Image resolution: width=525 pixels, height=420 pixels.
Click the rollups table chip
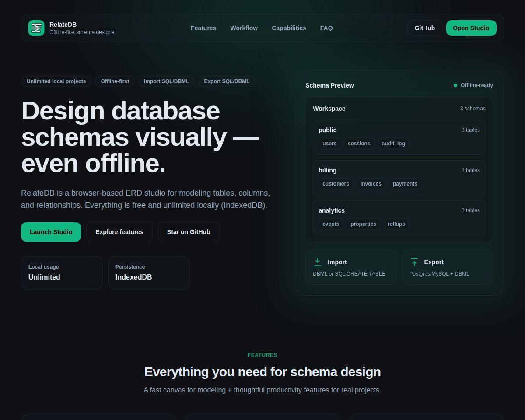[x=396, y=224]
